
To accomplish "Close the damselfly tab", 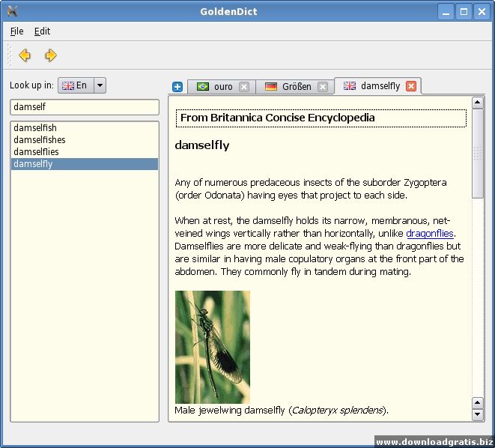I will pos(410,86).
